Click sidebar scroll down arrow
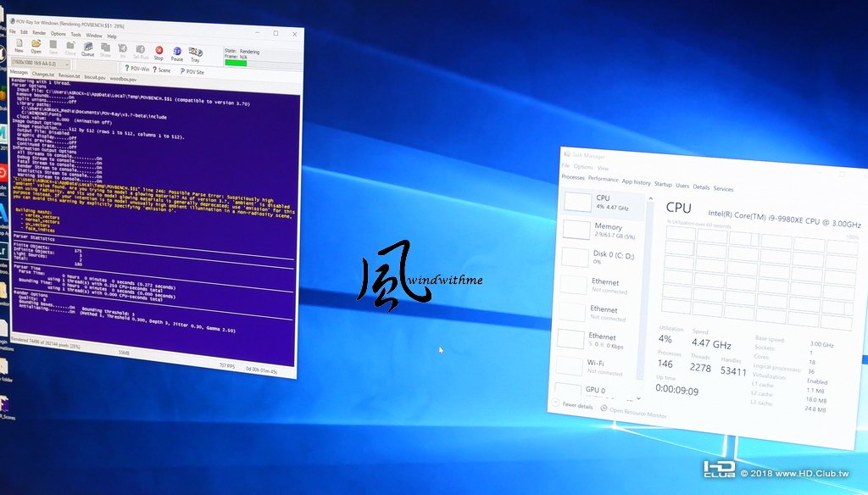Viewport: 868px width, 495px height. (639, 398)
